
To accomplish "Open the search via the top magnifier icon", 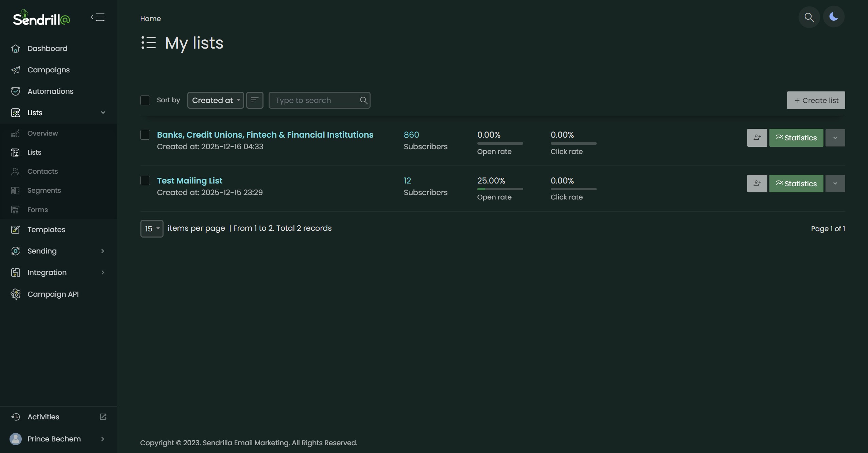I will coord(809,17).
